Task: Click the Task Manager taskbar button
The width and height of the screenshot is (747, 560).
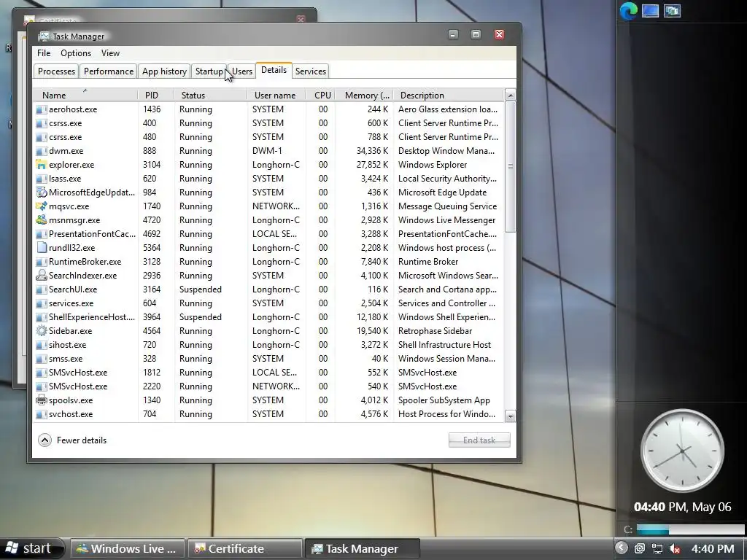Action: 362,548
